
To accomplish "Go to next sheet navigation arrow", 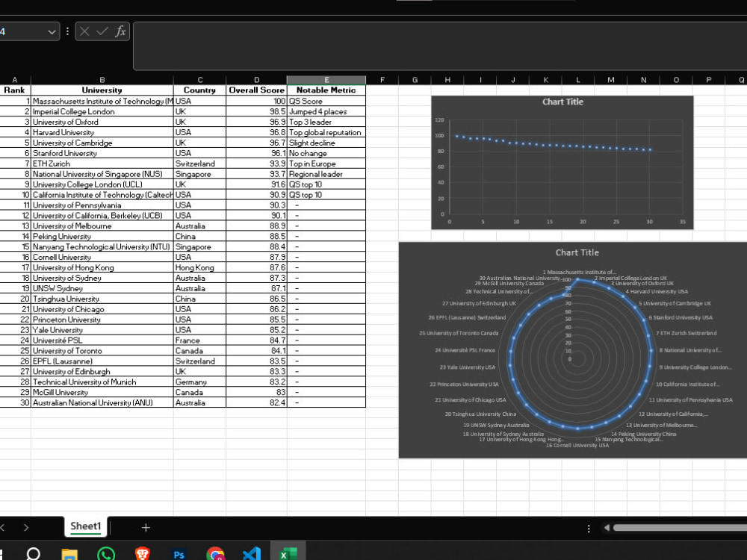I will (x=26, y=528).
